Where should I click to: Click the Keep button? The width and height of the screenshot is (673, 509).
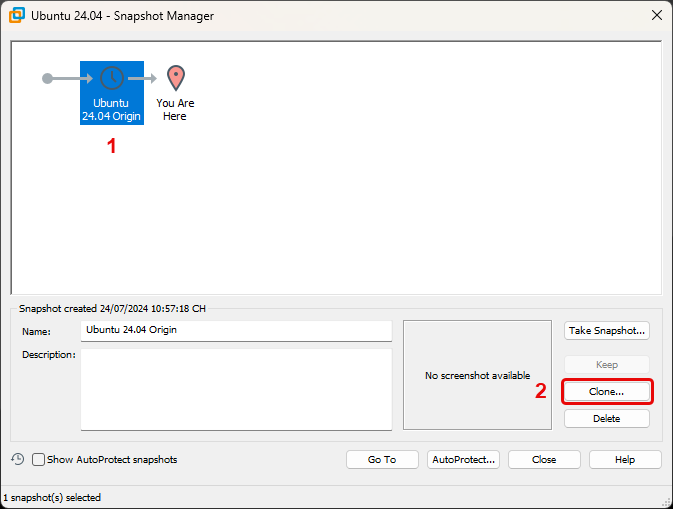click(606, 365)
